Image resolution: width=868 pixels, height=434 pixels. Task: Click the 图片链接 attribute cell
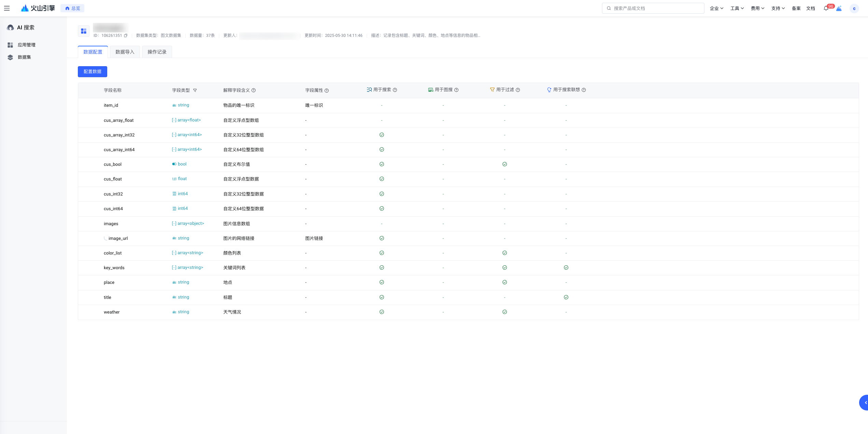click(314, 238)
